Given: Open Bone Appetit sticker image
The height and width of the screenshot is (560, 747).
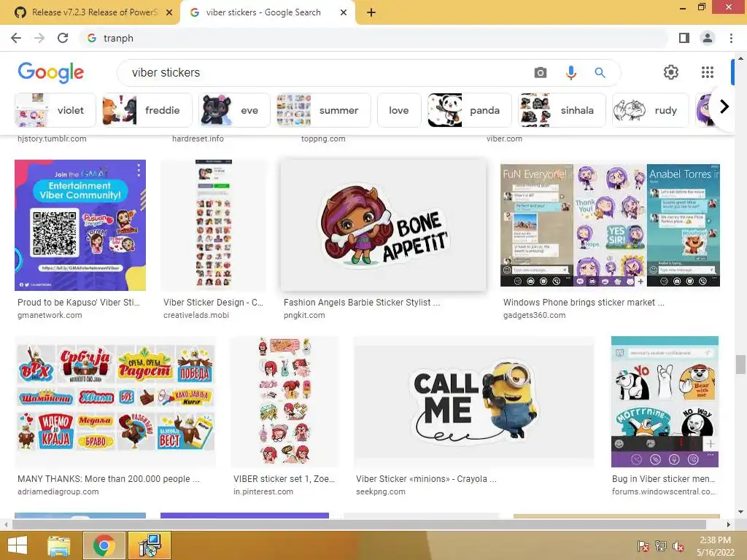Looking at the screenshot, I should [384, 225].
